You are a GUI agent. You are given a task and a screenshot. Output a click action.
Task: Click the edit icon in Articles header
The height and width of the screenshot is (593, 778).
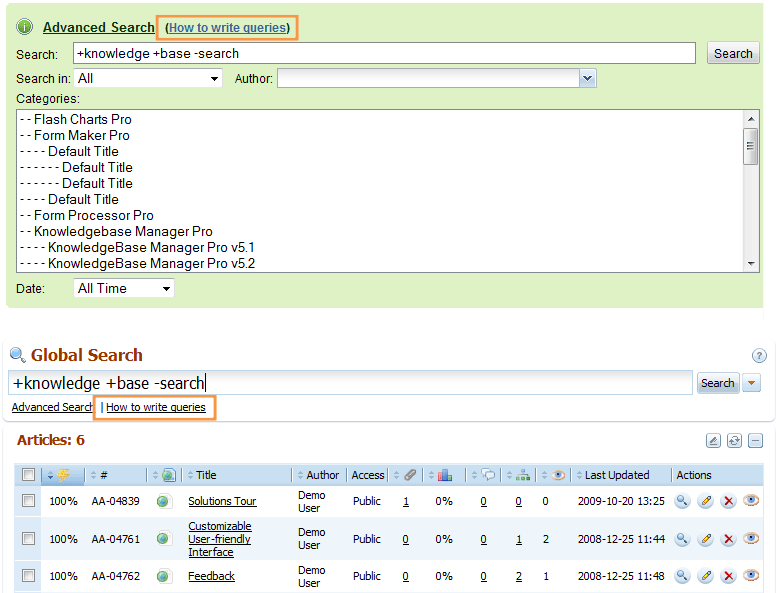713,440
